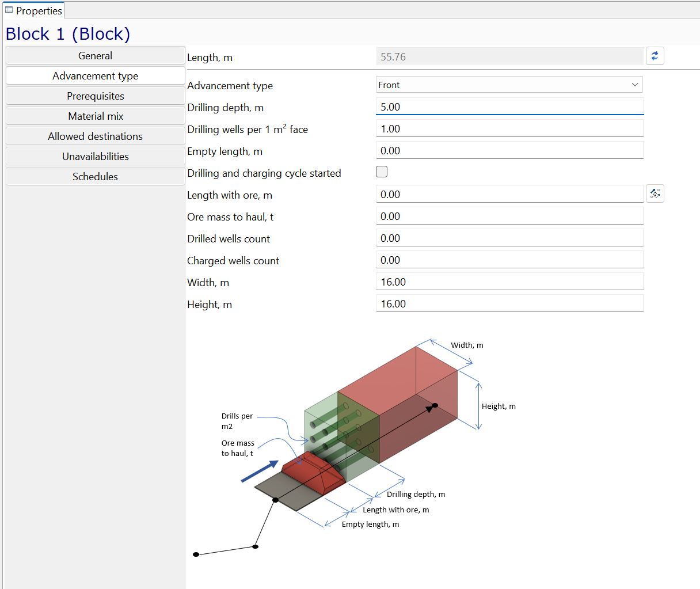700x589 pixels.
Task: Switch to the Advancement type tab
Action: tap(96, 75)
